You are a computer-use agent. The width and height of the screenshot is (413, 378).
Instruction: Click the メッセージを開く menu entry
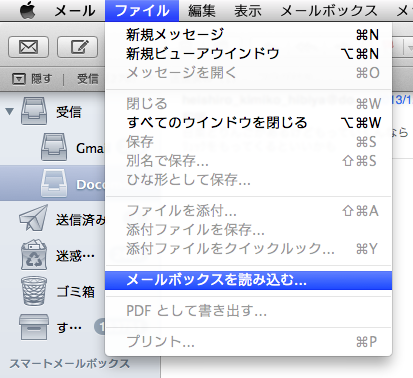pos(248,72)
